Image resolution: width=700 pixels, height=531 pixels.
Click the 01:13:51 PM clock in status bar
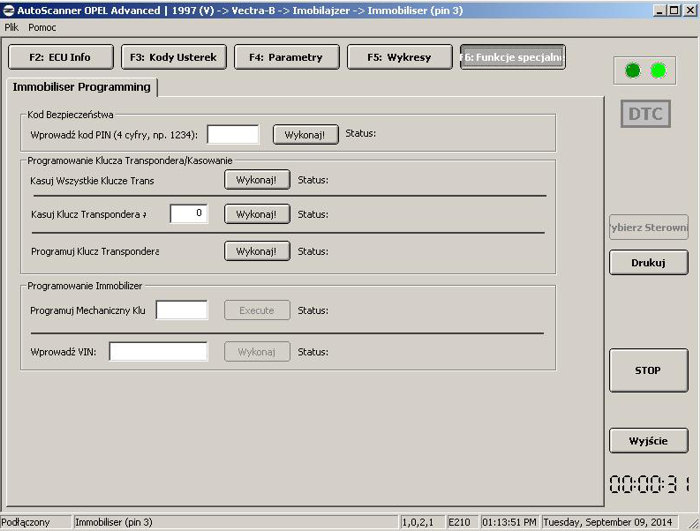(x=509, y=522)
